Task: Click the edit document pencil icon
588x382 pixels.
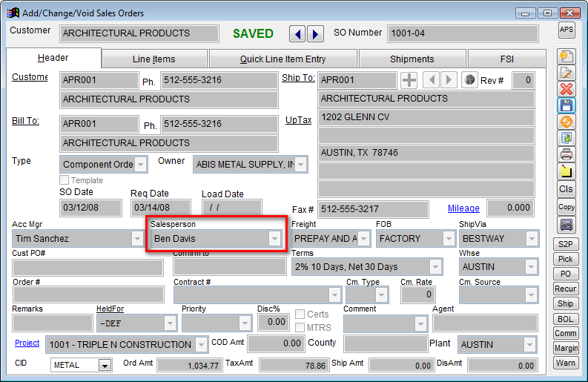Action: tap(566, 73)
